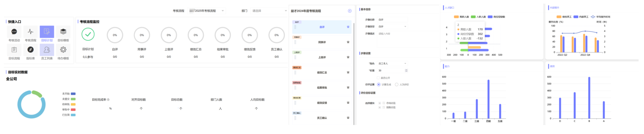Screen dimensions: 644x134
Task: Select the 同事评 step in the list
Action: tap(322, 42)
